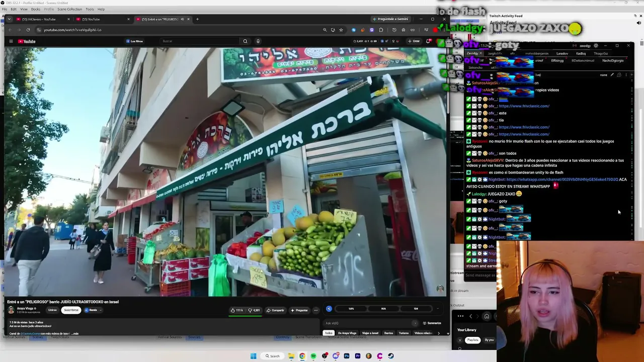This screenshot has width=644, height=362.
Task: Bookmark this page with the star icon
Action: pyautogui.click(x=341, y=30)
